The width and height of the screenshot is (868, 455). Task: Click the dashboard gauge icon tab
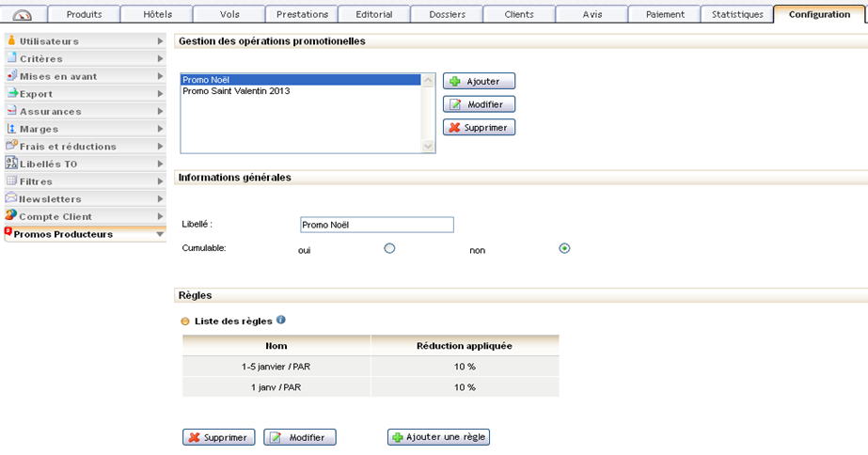(x=22, y=14)
